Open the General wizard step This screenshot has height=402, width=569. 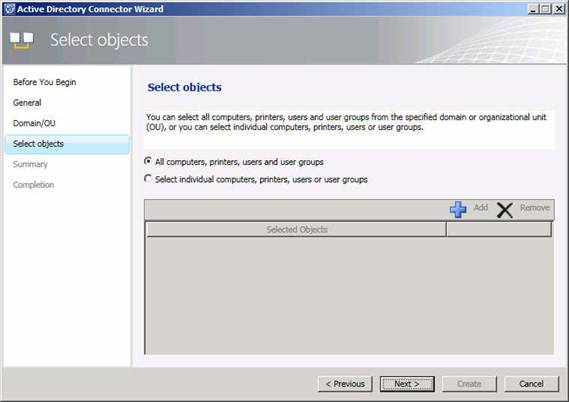27,103
